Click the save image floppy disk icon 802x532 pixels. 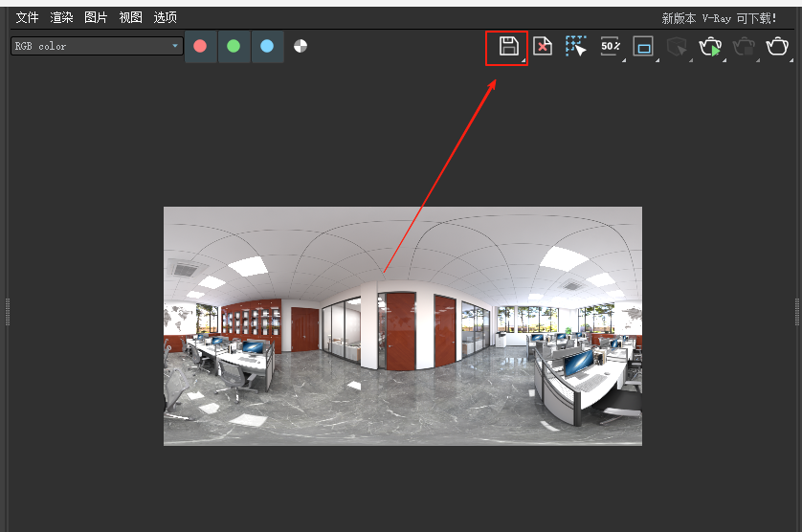click(508, 47)
